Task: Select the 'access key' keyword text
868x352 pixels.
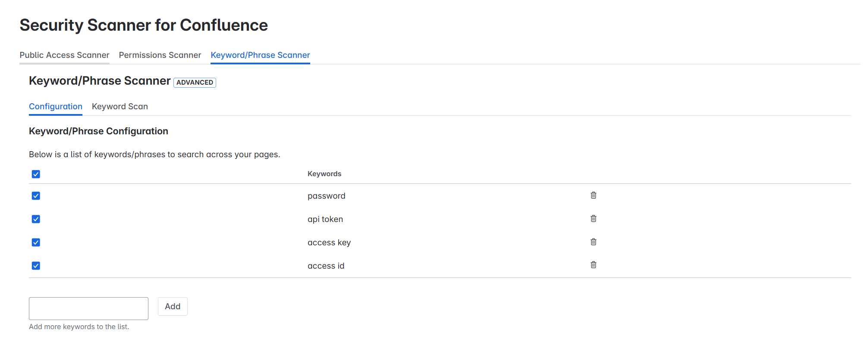Action: coord(329,242)
